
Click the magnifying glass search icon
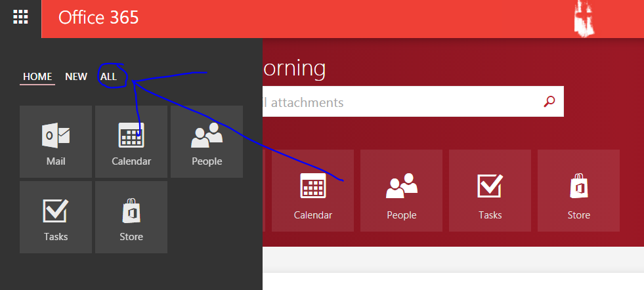point(549,102)
